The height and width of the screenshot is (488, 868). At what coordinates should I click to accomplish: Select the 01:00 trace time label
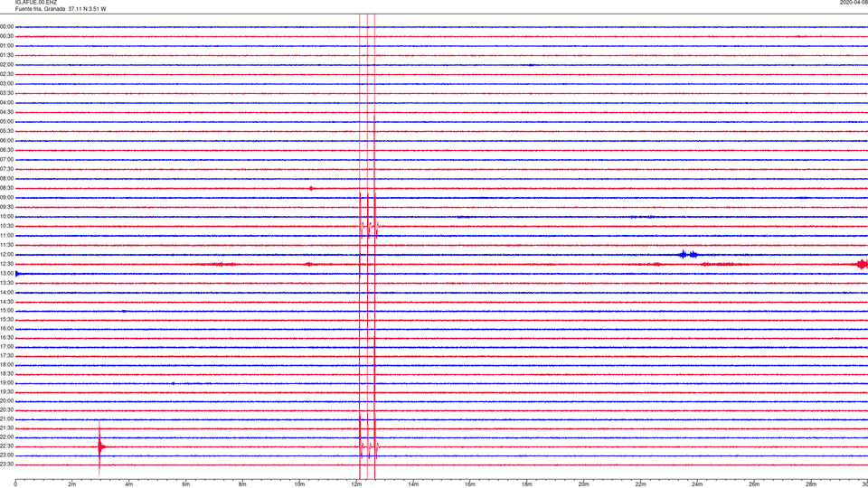(x=6, y=46)
